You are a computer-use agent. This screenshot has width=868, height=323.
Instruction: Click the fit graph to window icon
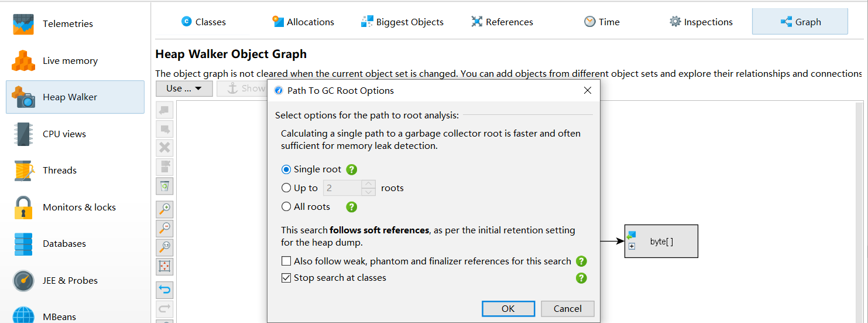[165, 267]
